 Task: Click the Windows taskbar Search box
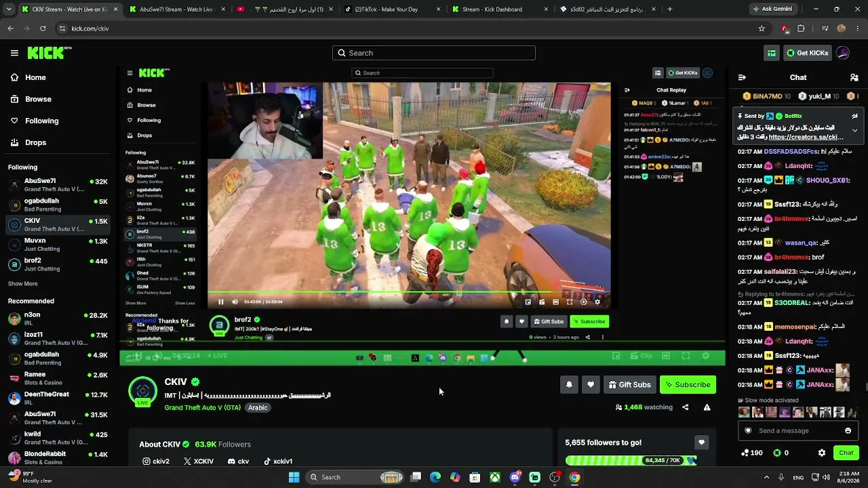355,477
